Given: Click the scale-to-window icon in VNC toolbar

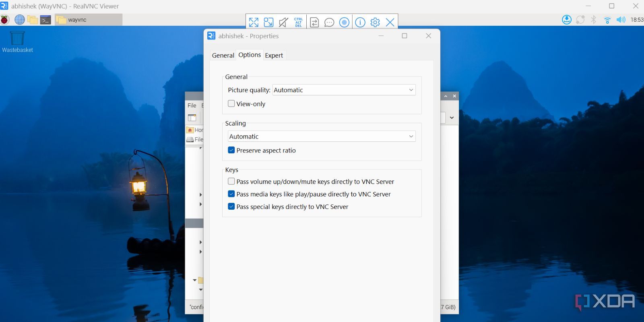Looking at the screenshot, I should 268,22.
